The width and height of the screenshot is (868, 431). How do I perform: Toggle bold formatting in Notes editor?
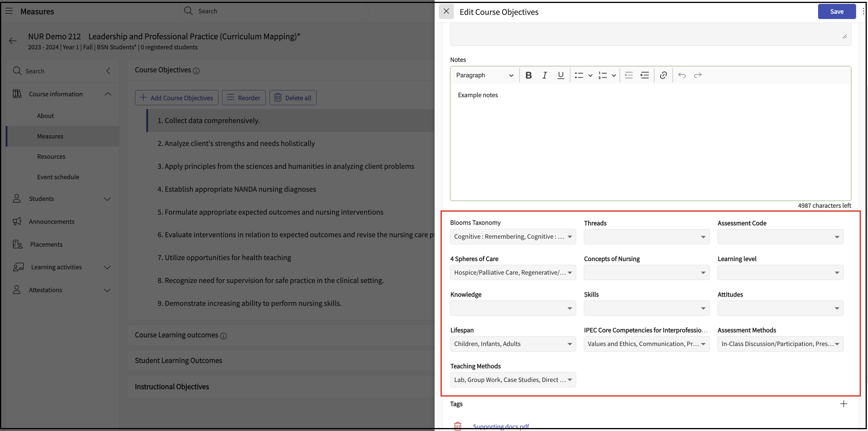528,75
